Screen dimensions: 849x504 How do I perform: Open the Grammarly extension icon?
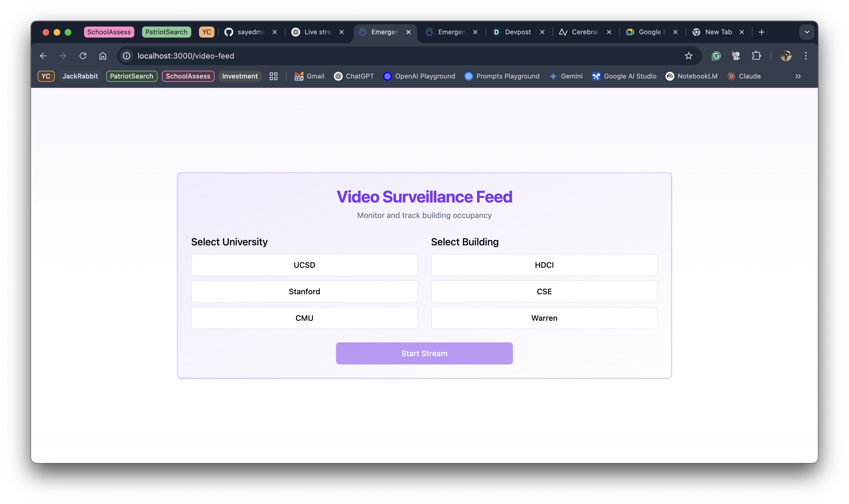point(716,56)
